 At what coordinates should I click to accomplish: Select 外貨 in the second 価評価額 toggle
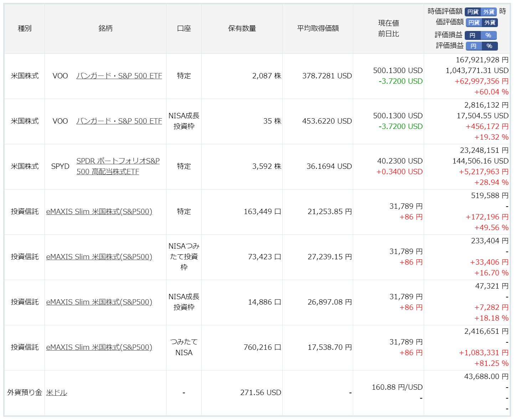click(x=490, y=23)
